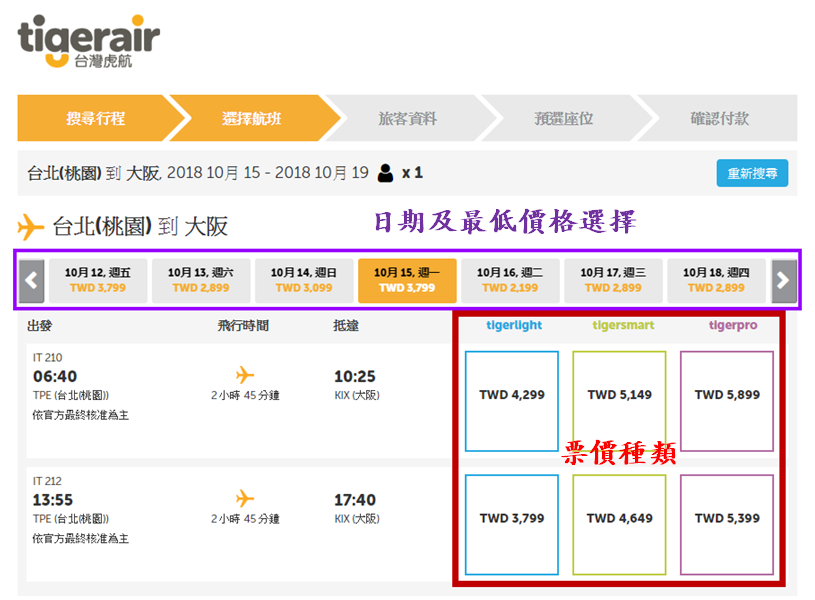The width and height of the screenshot is (815, 600).
Task: Click arrival time 10:25
Action: [354, 376]
